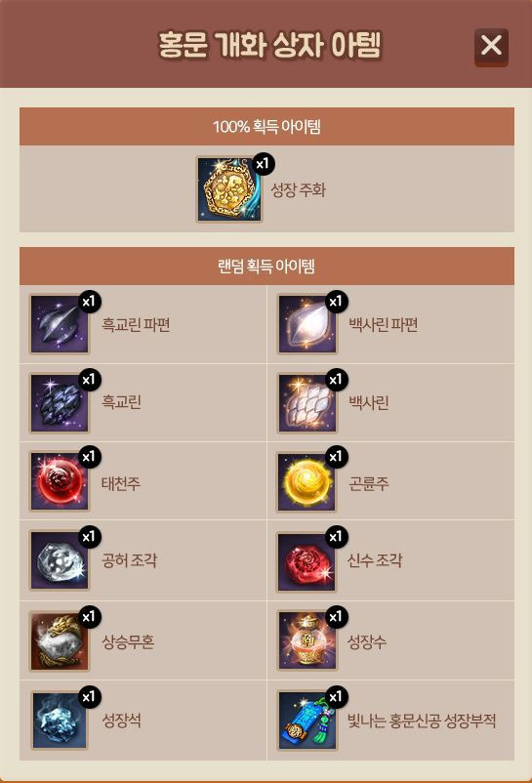Click the 성장 주화 item name

(298, 189)
